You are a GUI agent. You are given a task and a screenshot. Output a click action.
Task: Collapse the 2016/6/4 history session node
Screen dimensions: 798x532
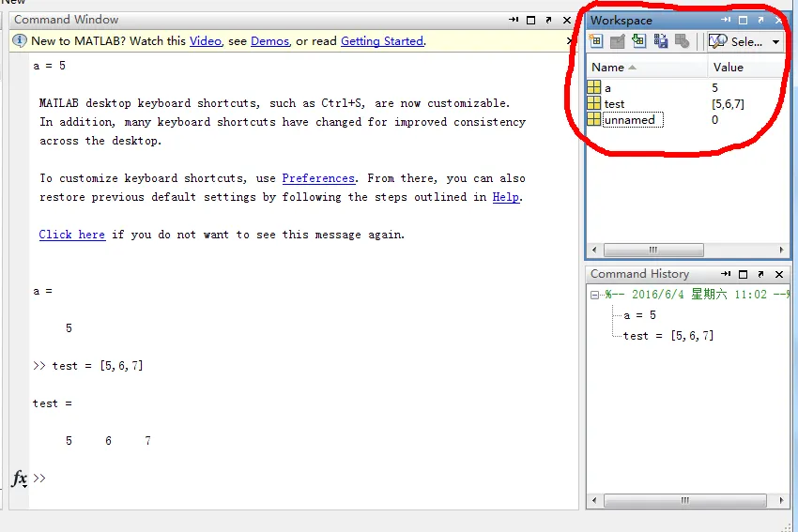point(594,295)
